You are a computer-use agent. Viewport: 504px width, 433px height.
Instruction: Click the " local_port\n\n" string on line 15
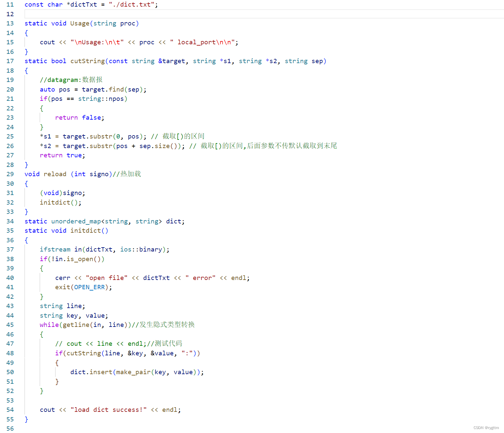tap(202, 42)
